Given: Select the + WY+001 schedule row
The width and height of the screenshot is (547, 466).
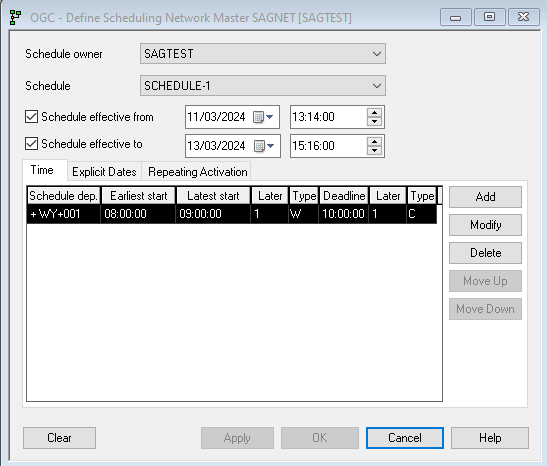Looking at the screenshot, I should click(x=232, y=214).
